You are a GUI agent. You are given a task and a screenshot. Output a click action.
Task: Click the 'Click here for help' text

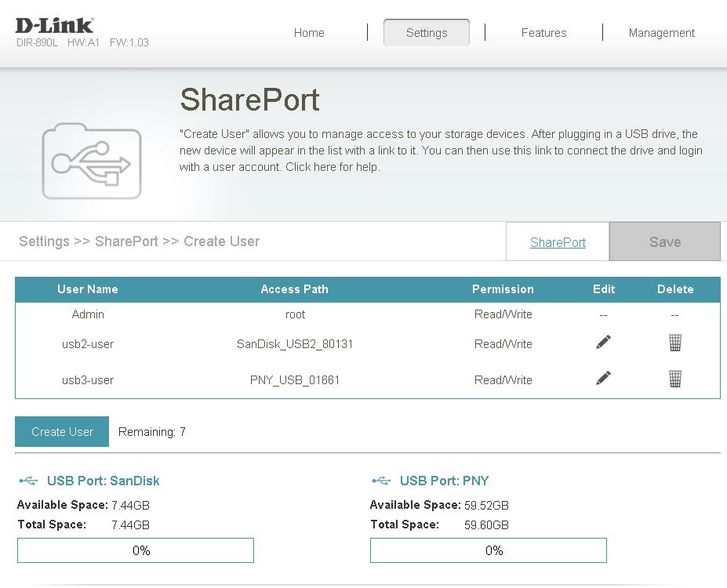pos(333,167)
